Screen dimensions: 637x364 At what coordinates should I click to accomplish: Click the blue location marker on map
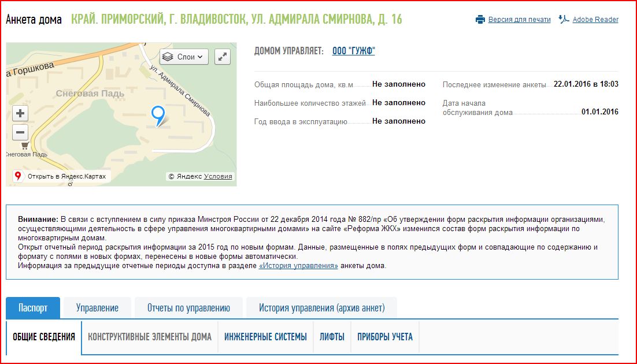pos(157,115)
